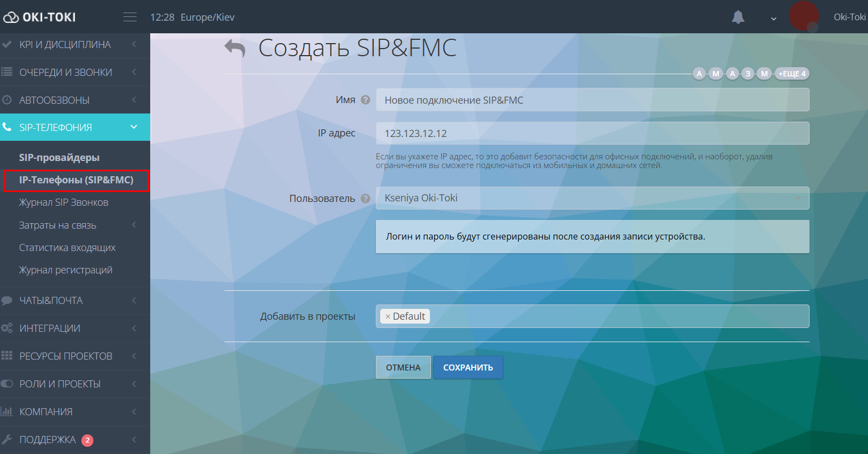
Task: Click the Интеграции gears icon
Action: [7, 328]
